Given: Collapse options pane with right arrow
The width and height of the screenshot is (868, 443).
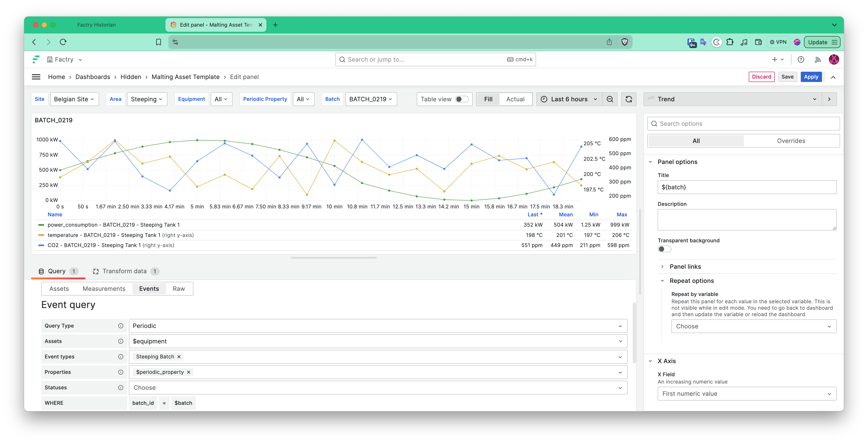Looking at the screenshot, I should coord(829,99).
